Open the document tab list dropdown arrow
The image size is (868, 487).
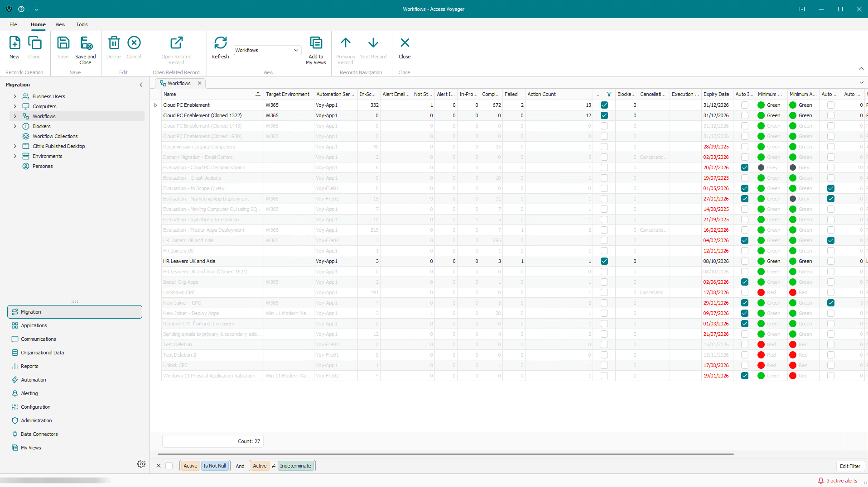(861, 82)
